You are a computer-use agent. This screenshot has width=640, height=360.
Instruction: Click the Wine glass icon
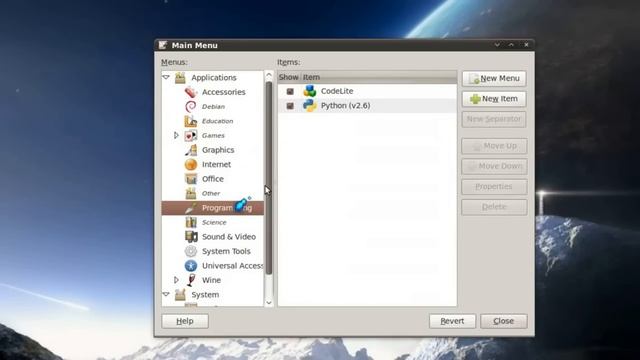pyautogui.click(x=191, y=280)
